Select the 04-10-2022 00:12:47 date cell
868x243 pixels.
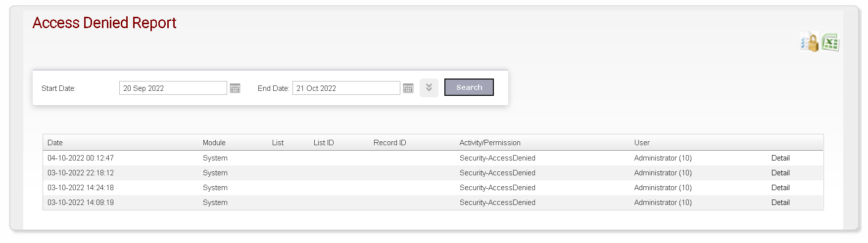[81, 158]
